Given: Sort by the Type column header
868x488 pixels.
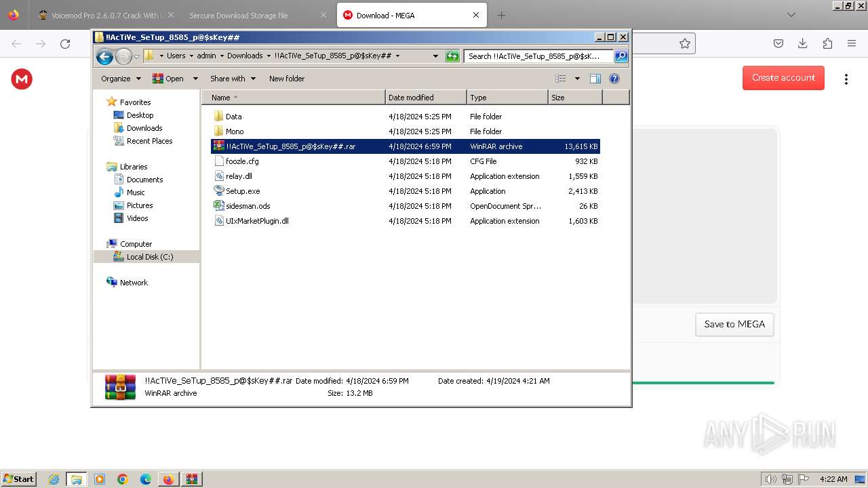Looking at the screenshot, I should click(x=507, y=98).
